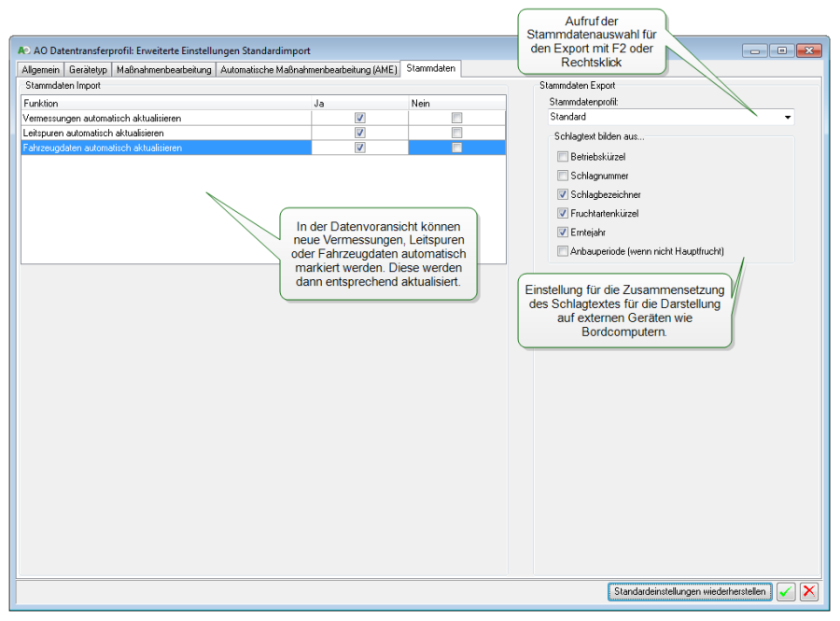Confirm settings with the green checkmark icon
The image size is (840, 621).
pos(787,591)
